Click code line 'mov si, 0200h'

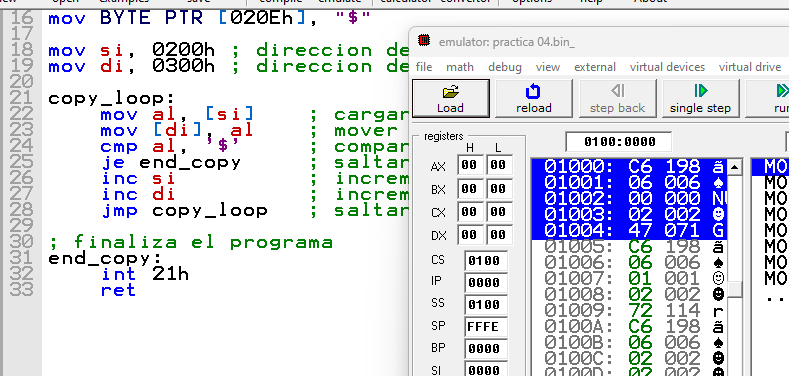[131, 51]
